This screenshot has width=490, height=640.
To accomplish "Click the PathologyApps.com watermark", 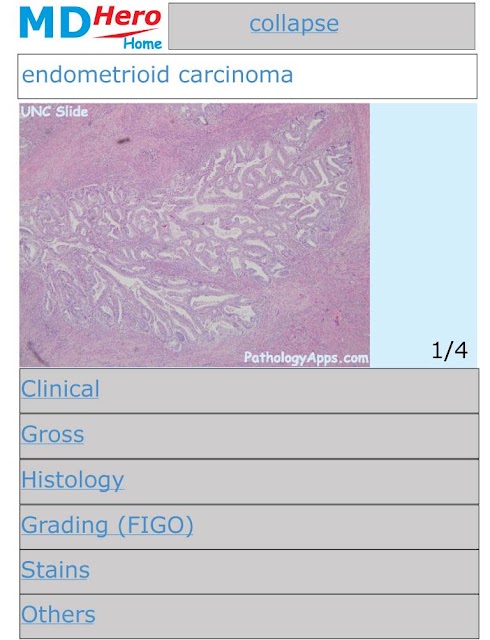I will (x=306, y=358).
